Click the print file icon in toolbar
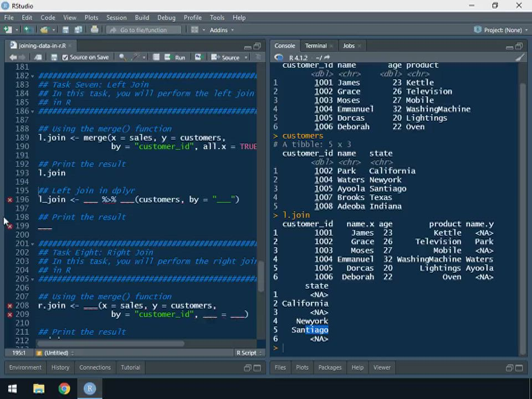 tap(94, 30)
